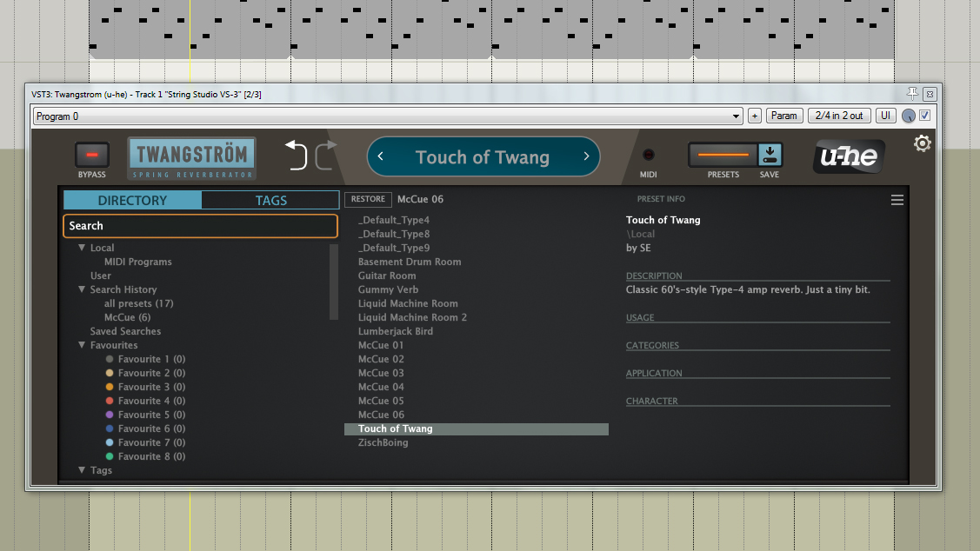Viewport: 980px width, 551px height.
Task: Open preset info hamburger menu
Action: point(897,200)
